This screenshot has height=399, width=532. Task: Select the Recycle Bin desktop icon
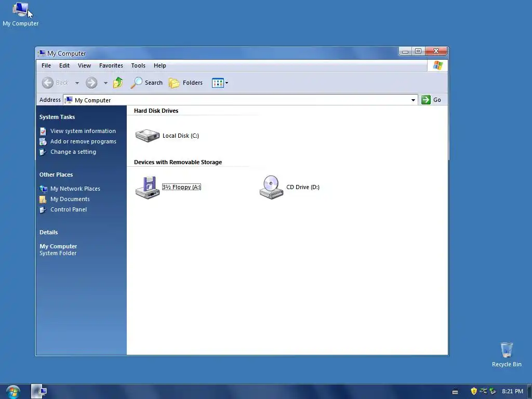coord(507,354)
